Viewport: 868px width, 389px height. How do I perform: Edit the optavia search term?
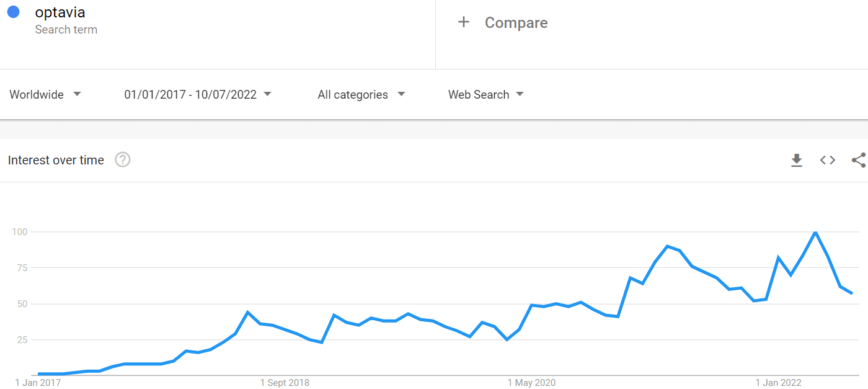click(60, 12)
